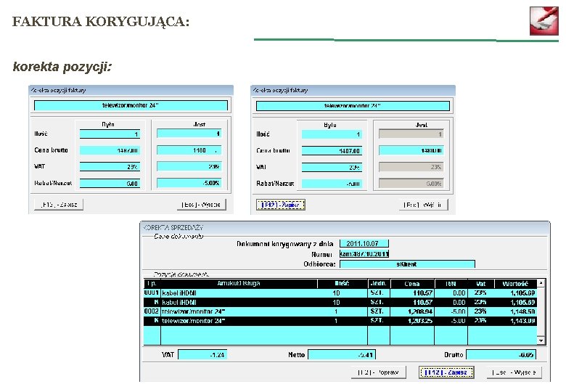Click down arrow of positions table scrollbar
The image size is (566, 392).
(541, 340)
